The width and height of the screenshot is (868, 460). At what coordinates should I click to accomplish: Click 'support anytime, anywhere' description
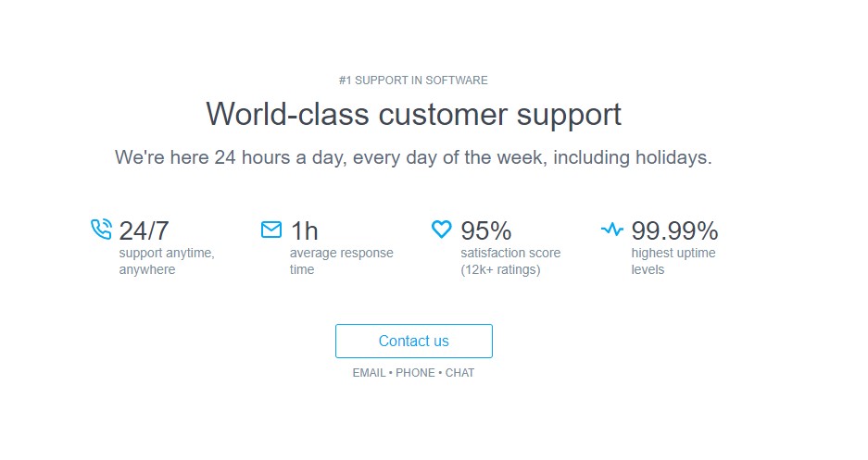[x=167, y=262]
